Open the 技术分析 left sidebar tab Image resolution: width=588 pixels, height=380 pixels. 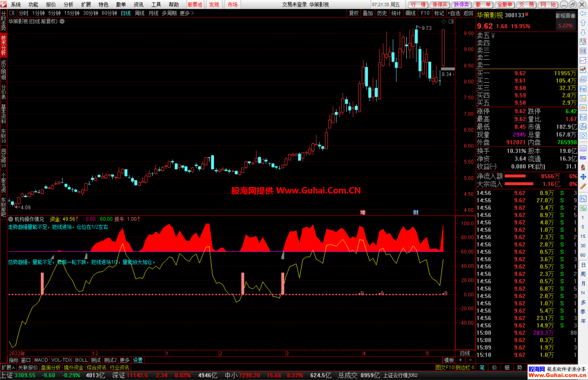click(4, 45)
